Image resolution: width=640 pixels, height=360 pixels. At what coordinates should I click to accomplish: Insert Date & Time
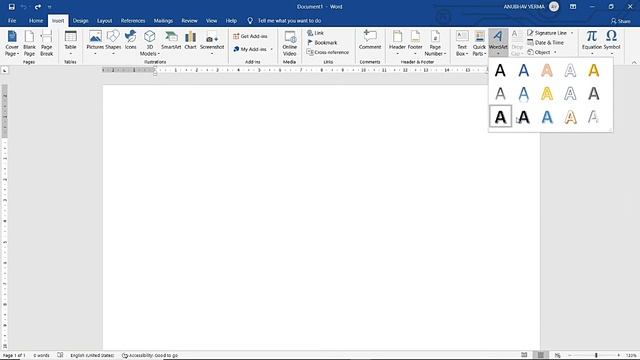point(545,42)
